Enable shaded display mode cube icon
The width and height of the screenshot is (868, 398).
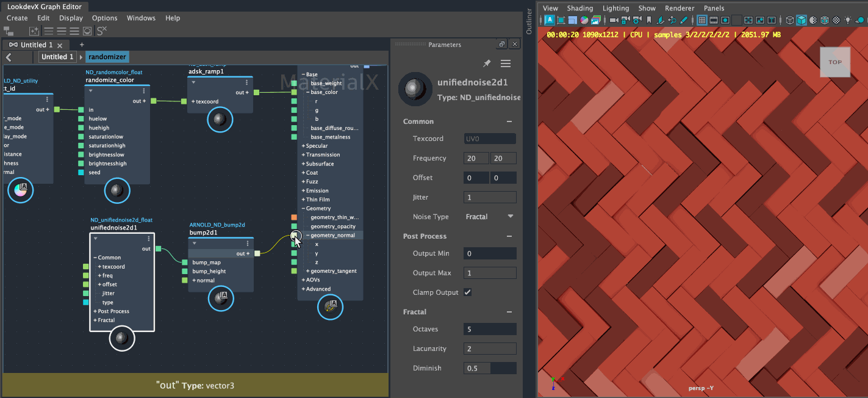pos(802,20)
